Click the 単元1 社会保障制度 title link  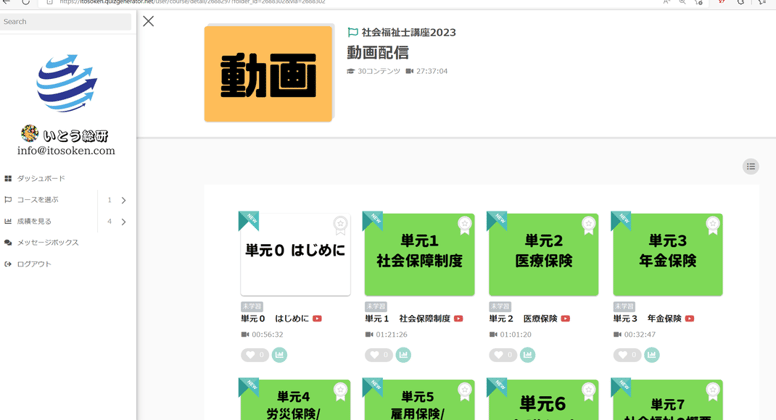tap(407, 319)
